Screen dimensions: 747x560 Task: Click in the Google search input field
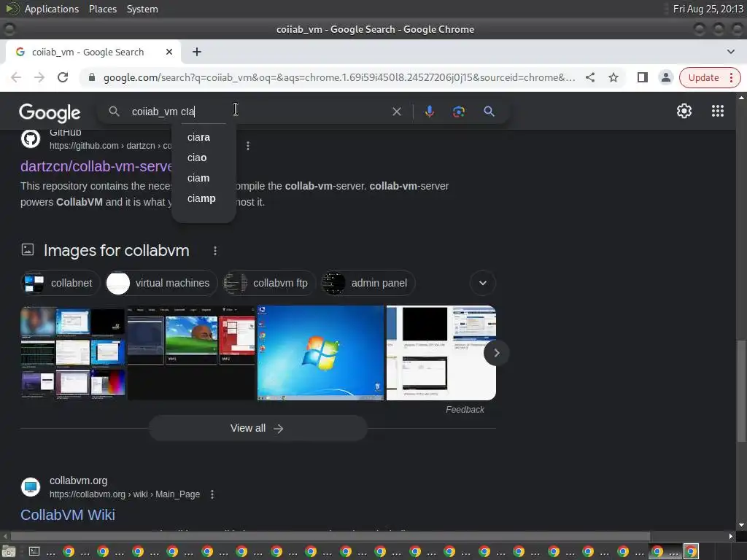258,112
